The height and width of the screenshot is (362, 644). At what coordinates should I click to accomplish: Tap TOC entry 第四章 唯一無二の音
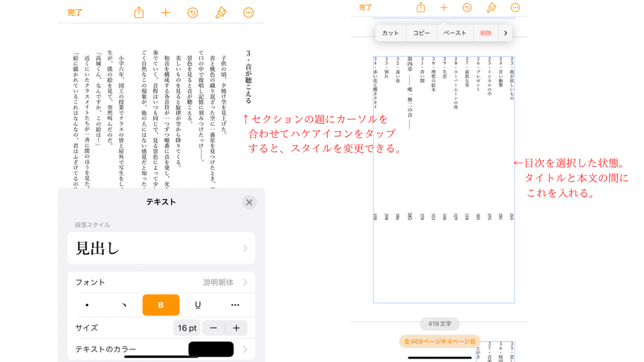click(410, 93)
